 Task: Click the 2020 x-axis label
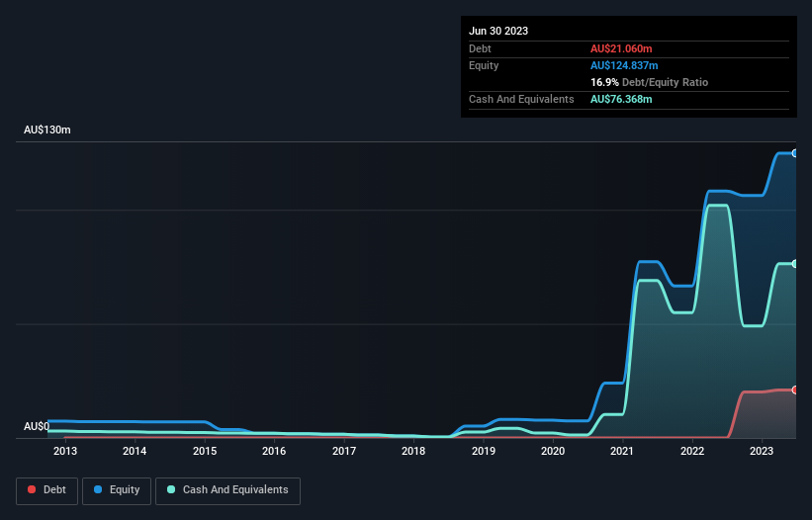tap(553, 451)
